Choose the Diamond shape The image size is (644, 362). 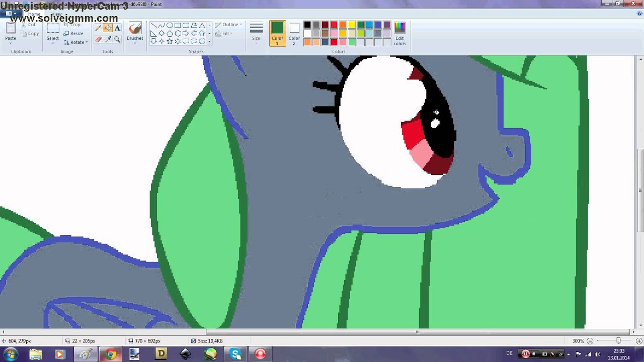point(162,33)
